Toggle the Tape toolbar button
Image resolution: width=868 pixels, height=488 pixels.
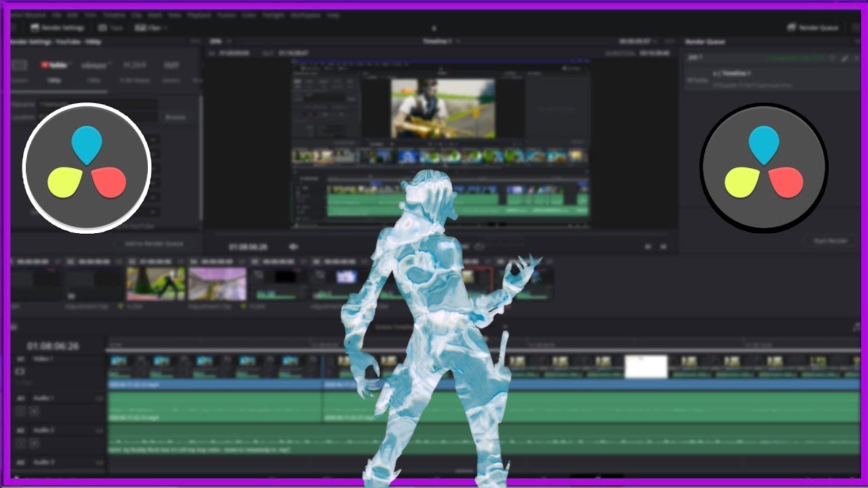(111, 28)
